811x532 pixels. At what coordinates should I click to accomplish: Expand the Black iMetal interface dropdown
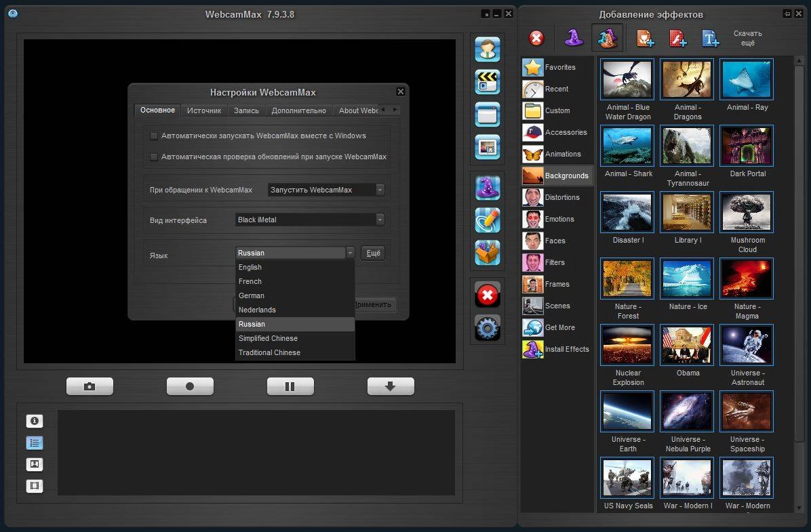(309, 220)
